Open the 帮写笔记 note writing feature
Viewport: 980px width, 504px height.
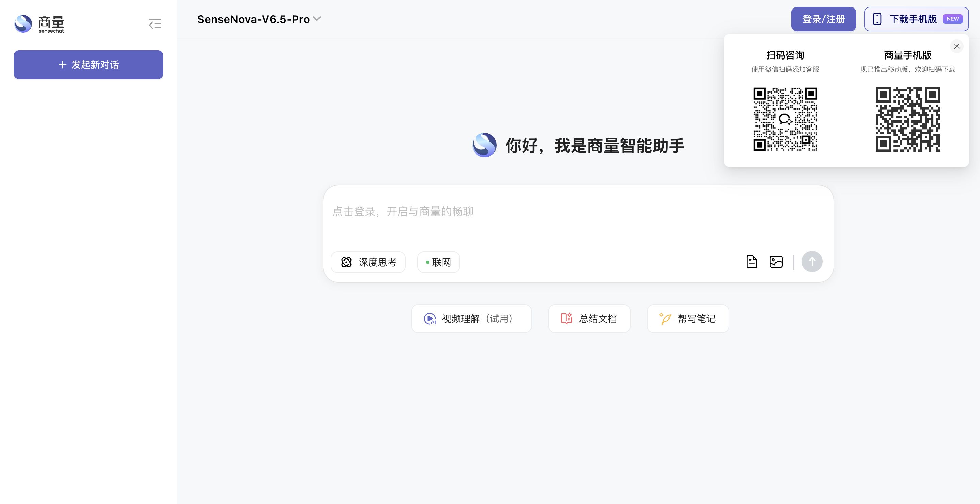688,319
